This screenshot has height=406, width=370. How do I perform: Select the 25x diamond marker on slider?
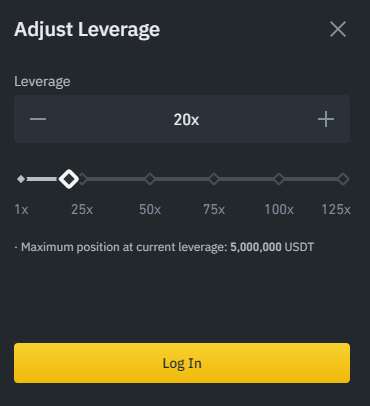83,179
